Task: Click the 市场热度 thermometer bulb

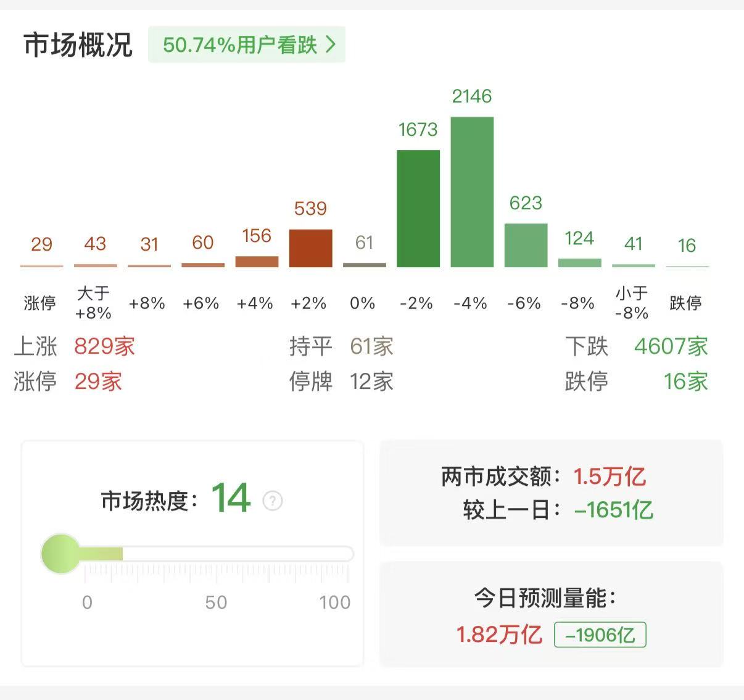Action: click(61, 554)
